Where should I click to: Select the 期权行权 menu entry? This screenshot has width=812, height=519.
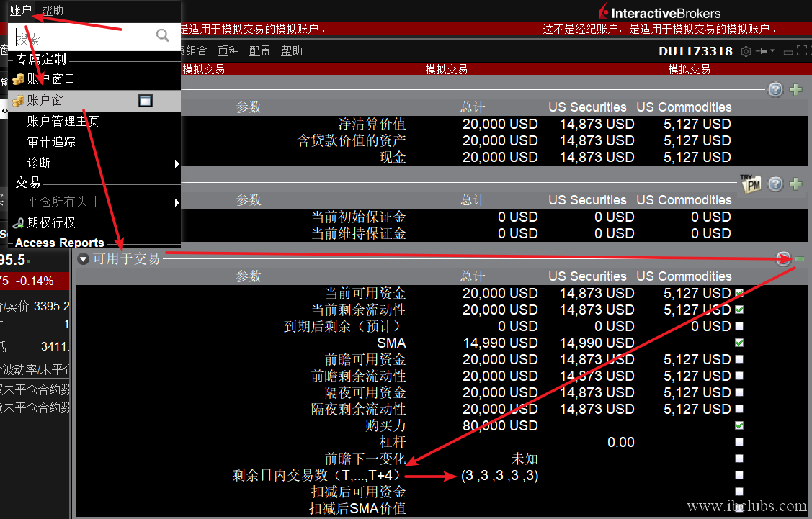51,223
